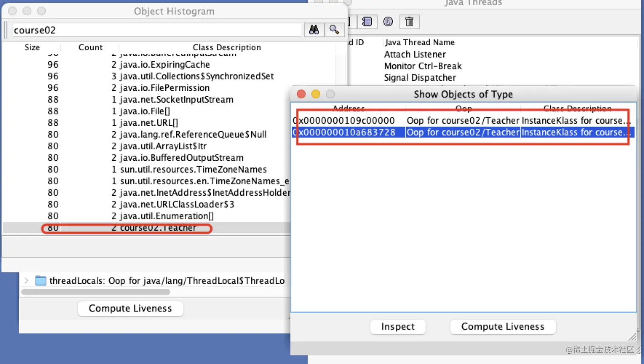Click the round thread info icon in Java Threads
644x364 pixels.
(x=388, y=22)
